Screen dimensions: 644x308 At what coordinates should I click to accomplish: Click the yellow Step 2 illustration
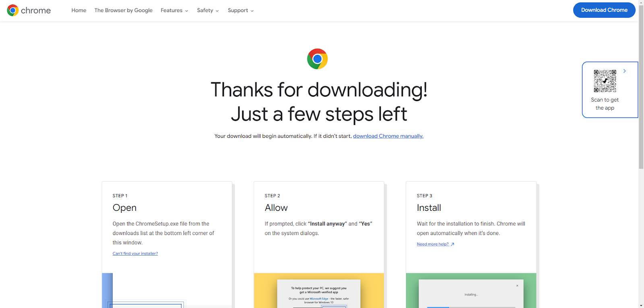[319, 291]
